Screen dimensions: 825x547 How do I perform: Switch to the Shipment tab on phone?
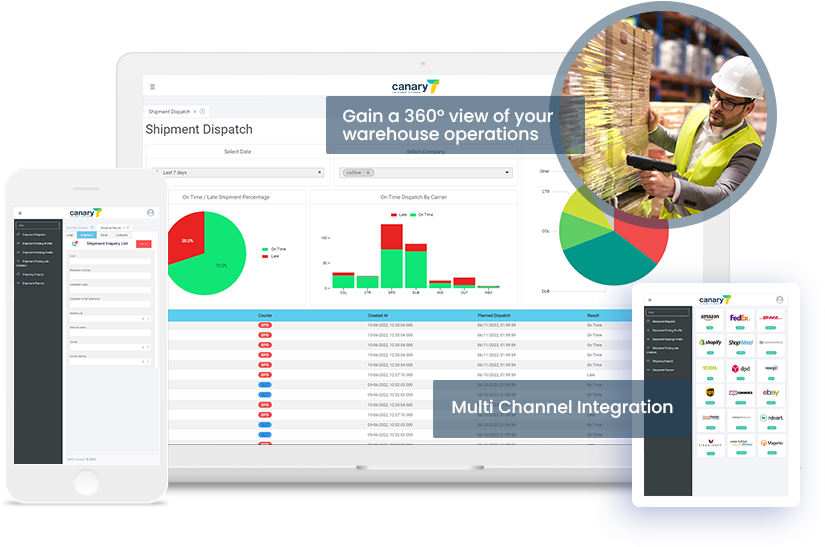87,235
